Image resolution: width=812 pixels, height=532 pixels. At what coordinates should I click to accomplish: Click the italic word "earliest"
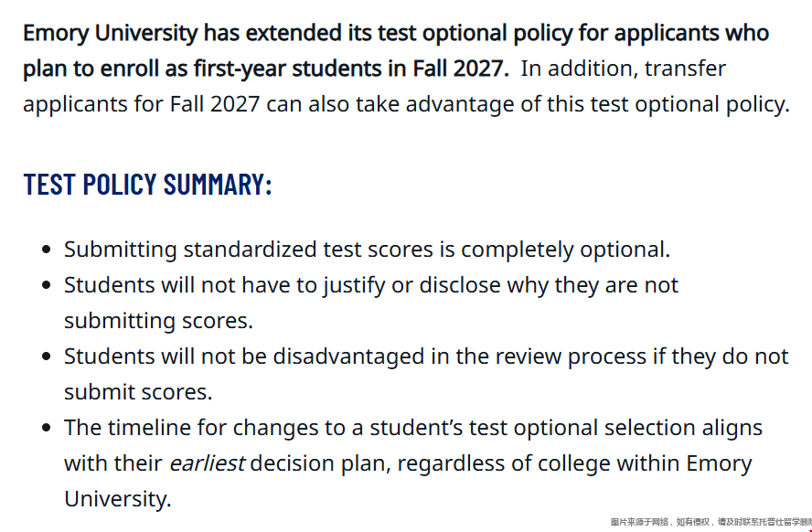click(207, 463)
